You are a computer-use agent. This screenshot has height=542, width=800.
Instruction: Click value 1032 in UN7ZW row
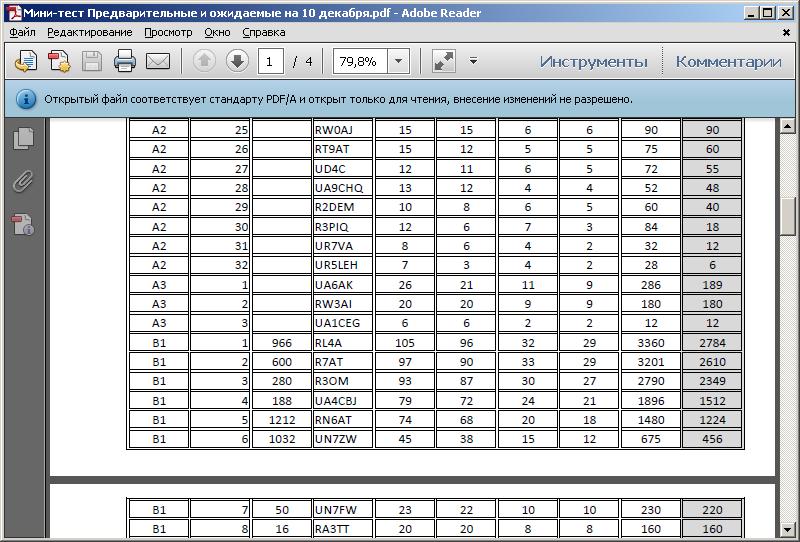coord(282,439)
